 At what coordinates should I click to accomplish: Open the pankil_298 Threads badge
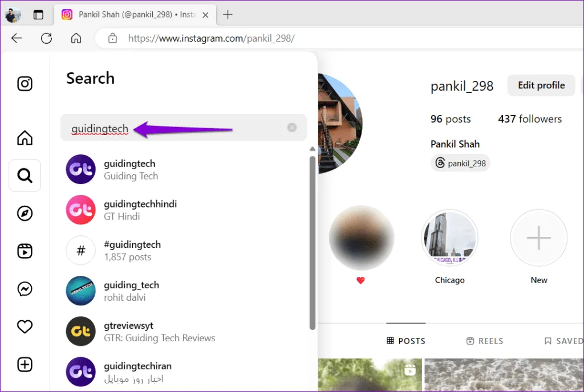click(461, 164)
